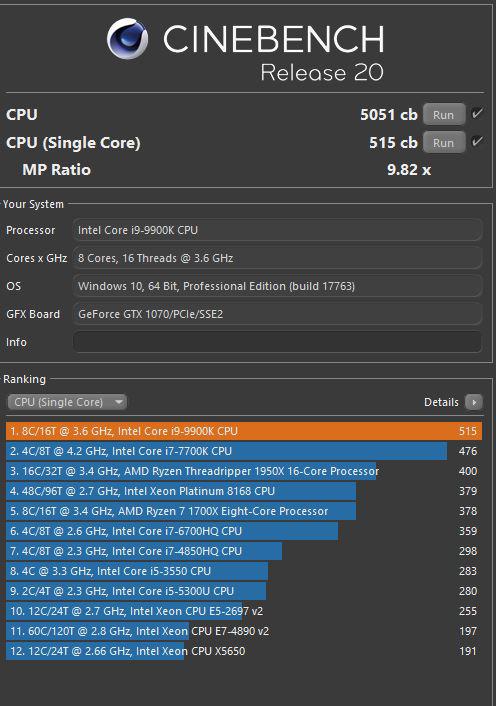Select the i9-9900K ranking entry
The height and width of the screenshot is (706, 496).
coord(244,431)
